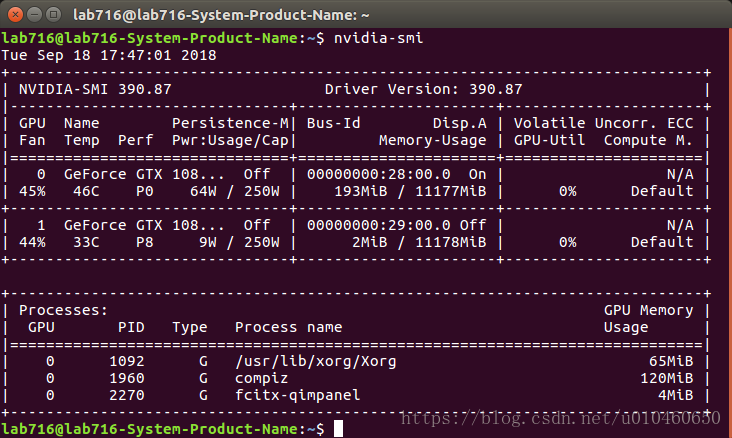The height and width of the screenshot is (438, 732).
Task: Click power reading 9W / 250W
Action: click(x=239, y=242)
